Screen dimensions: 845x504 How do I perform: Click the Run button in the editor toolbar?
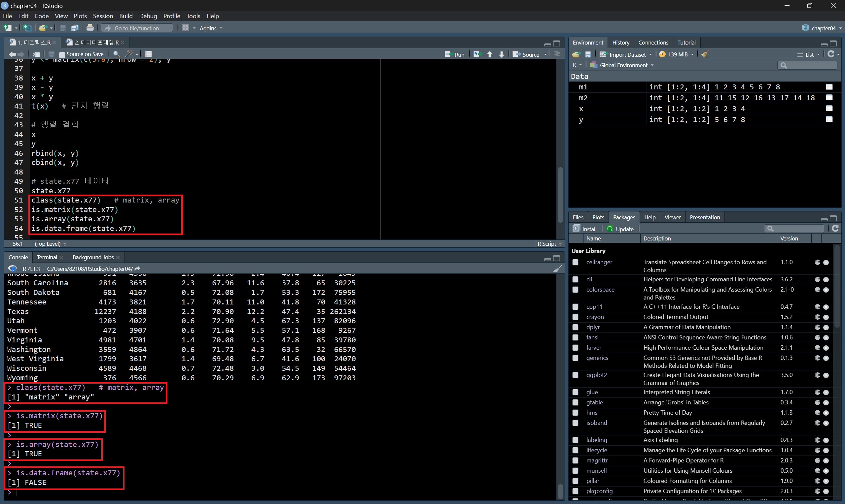[455, 54]
